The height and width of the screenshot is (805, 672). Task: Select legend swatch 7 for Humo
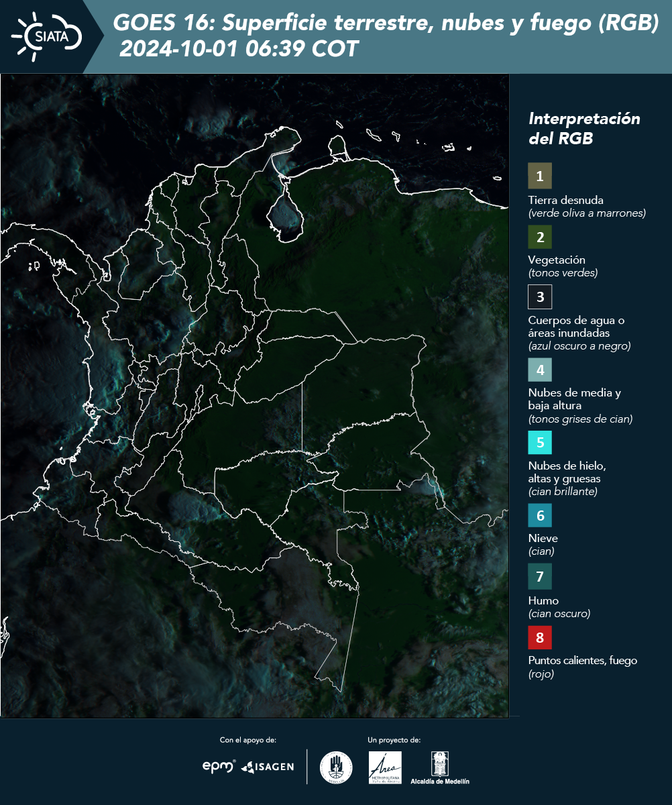540,576
